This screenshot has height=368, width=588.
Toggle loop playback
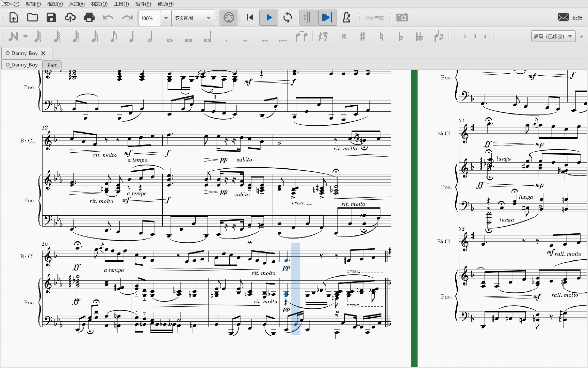point(288,18)
